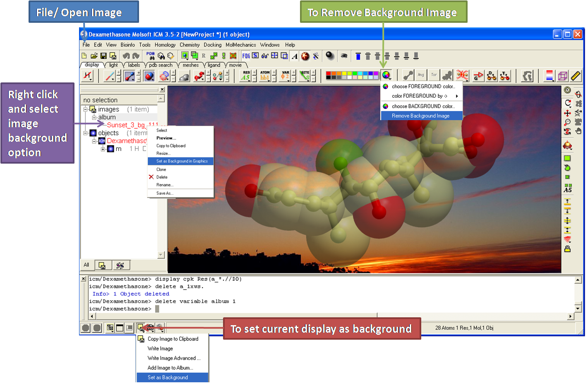The width and height of the screenshot is (588, 384).
Task: Click the PDB search binoculars icon
Action: point(151,56)
